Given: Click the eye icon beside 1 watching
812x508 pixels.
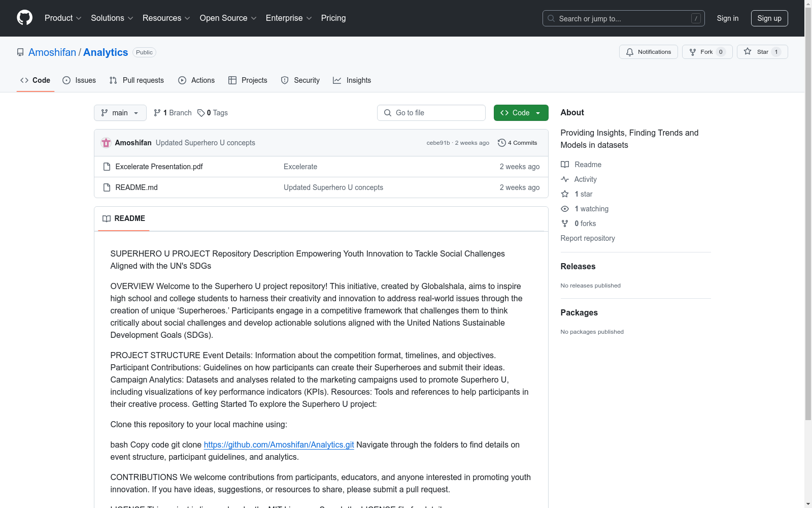Looking at the screenshot, I should (565, 209).
